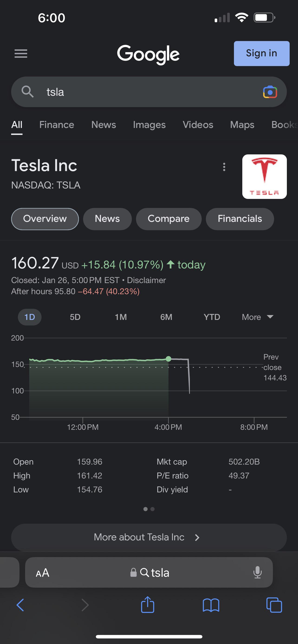Open Safari tabs overview icon
The image size is (298, 644).
[274, 605]
